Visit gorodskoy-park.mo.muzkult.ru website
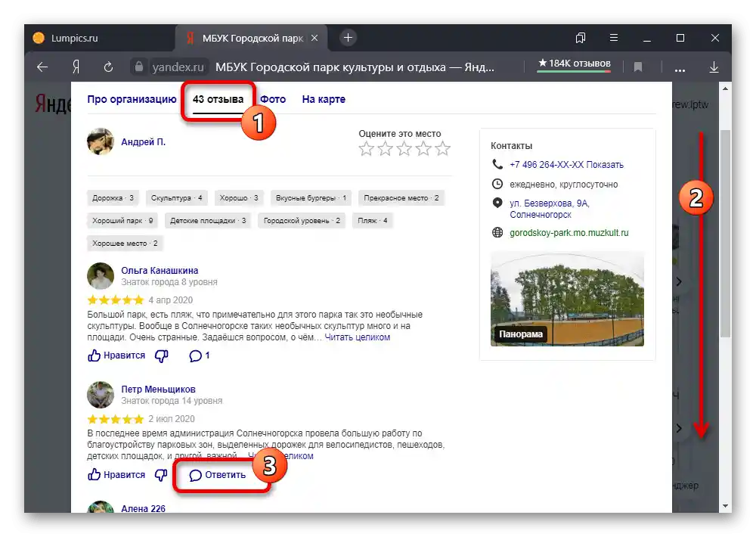The height and width of the screenshot is (537, 756). [569, 233]
